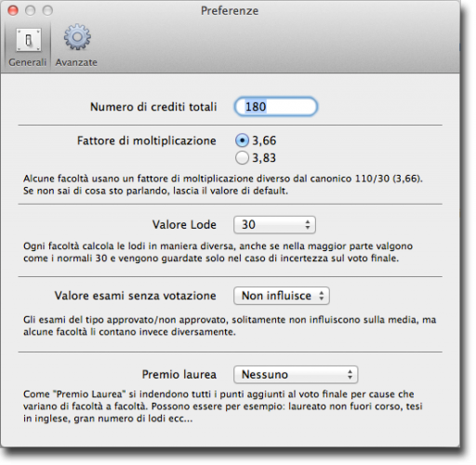Screen dimensions: 476x465
Task: Open the Avanzate gear icon
Action: [77, 37]
